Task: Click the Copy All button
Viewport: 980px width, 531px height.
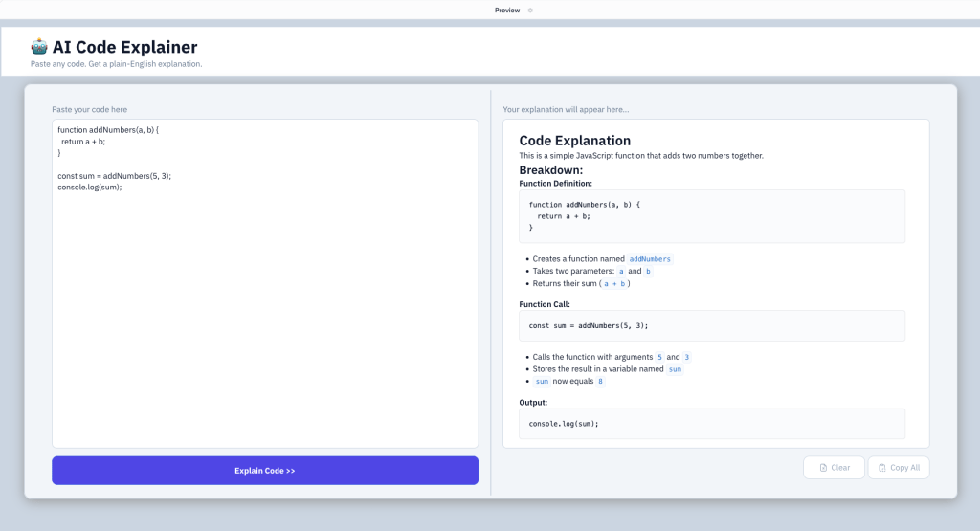Action: (898, 468)
